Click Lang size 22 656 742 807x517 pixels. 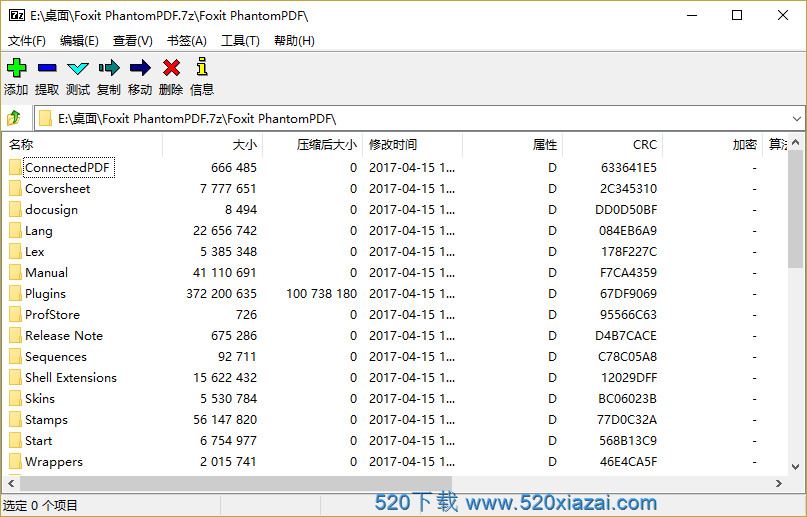coord(224,231)
